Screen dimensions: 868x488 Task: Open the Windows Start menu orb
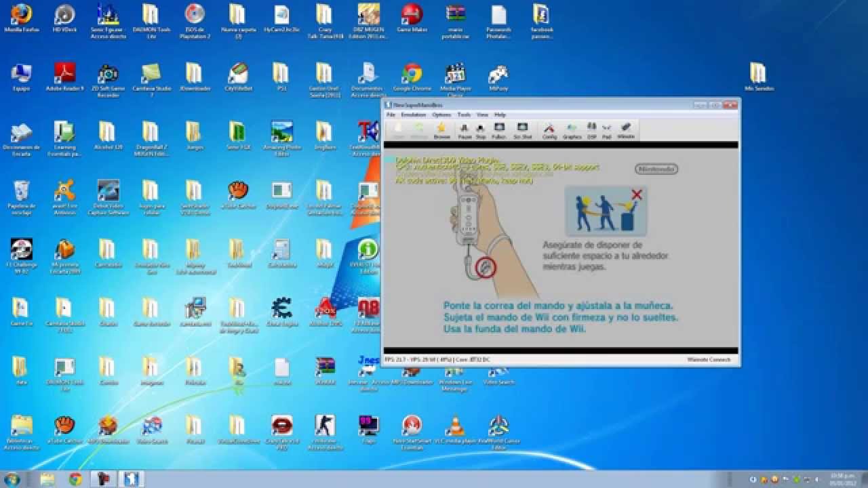point(12,479)
